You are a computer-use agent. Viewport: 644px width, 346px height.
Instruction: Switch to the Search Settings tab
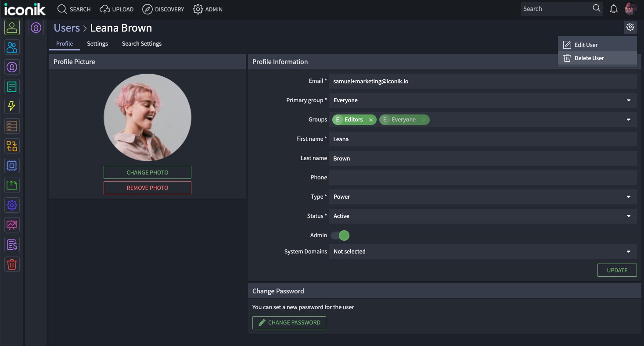tap(141, 43)
